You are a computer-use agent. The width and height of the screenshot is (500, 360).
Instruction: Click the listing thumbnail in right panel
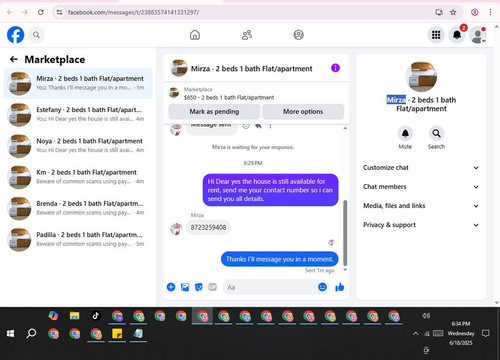tap(421, 77)
